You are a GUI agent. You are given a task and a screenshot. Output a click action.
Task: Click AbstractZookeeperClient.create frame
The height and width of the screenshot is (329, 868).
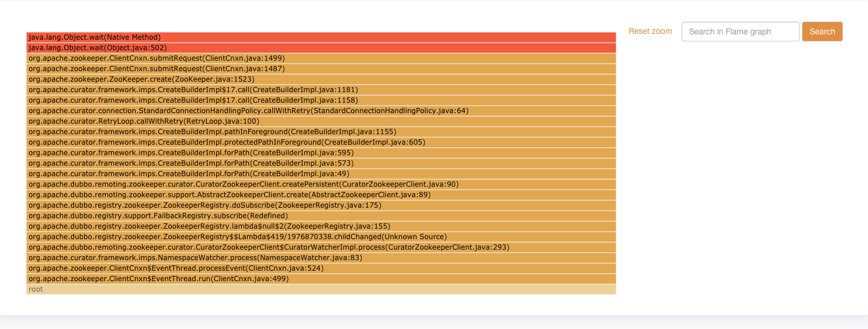(321, 195)
